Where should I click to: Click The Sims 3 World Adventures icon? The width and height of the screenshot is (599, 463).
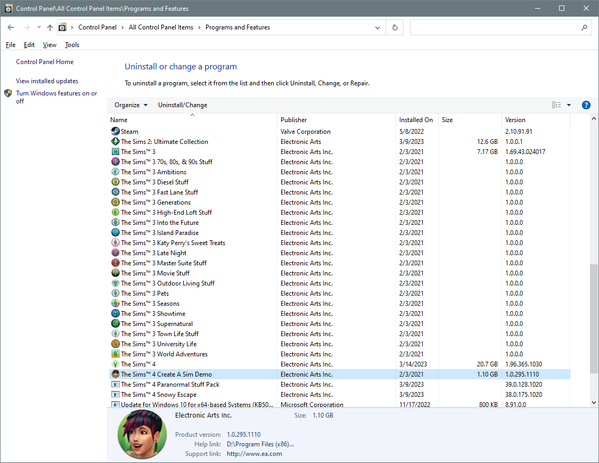tap(115, 354)
